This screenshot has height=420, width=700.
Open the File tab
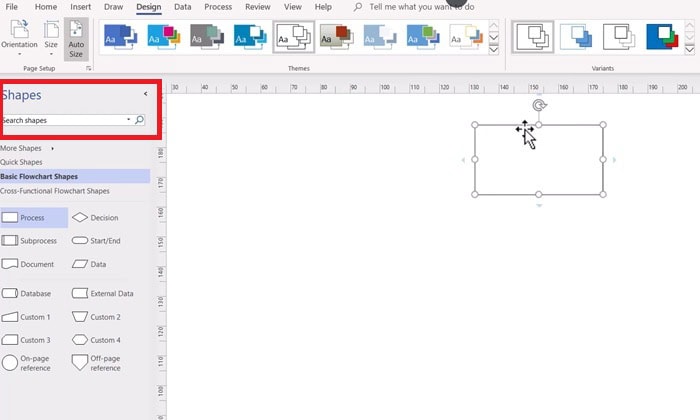12,7
